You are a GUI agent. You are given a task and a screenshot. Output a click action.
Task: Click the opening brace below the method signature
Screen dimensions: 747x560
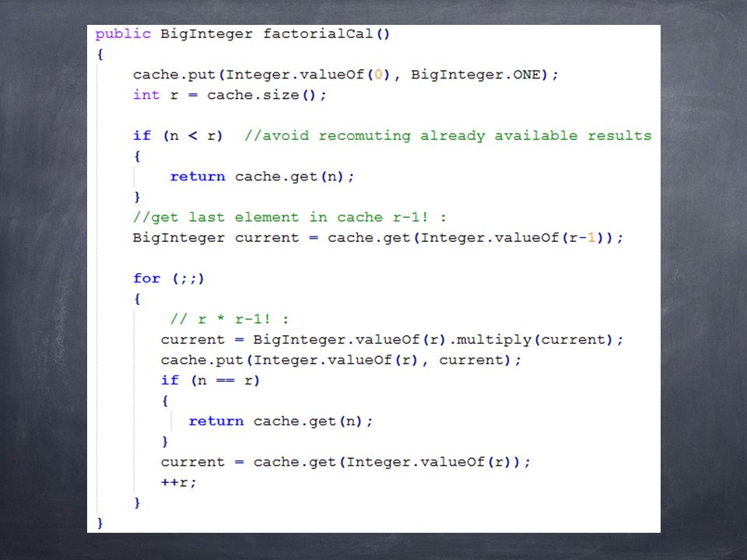coord(100,54)
